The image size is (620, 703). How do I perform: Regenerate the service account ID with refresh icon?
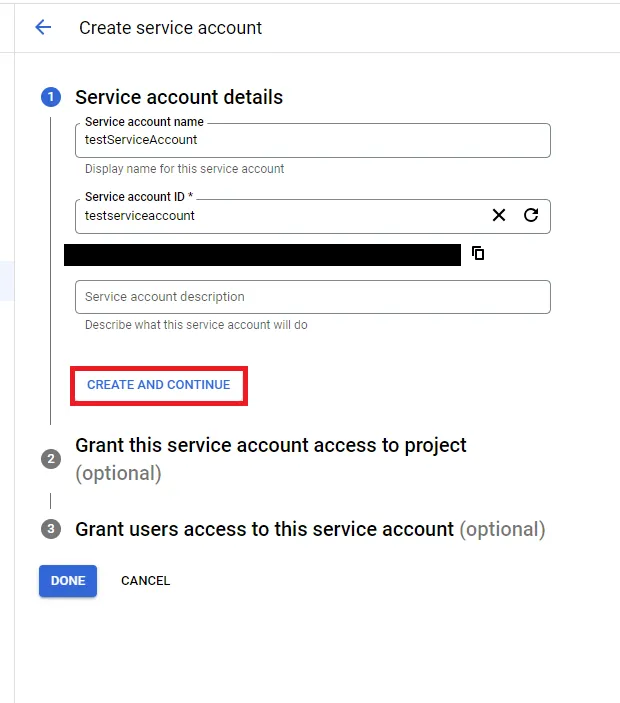click(531, 215)
